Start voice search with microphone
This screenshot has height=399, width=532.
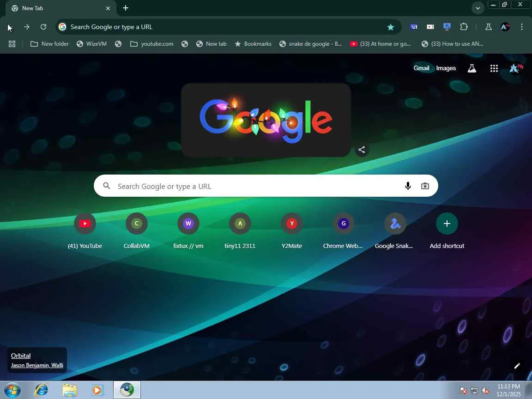pos(408,186)
